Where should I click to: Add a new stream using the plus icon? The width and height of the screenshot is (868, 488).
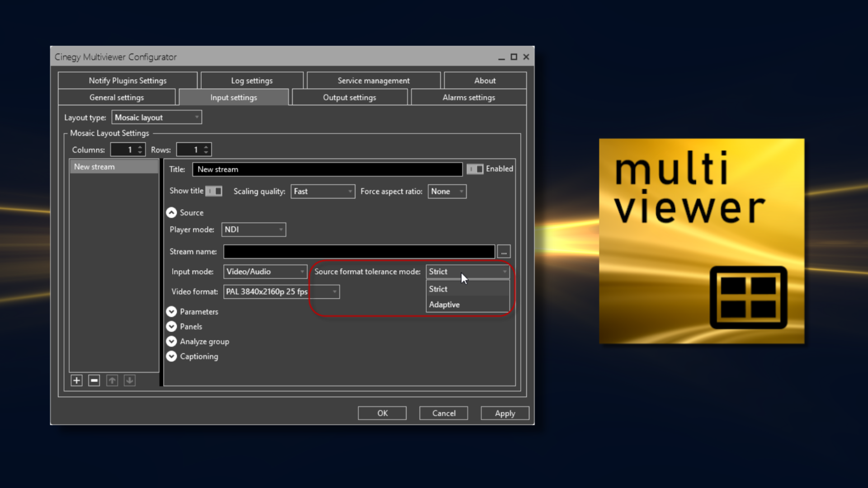pos(76,380)
